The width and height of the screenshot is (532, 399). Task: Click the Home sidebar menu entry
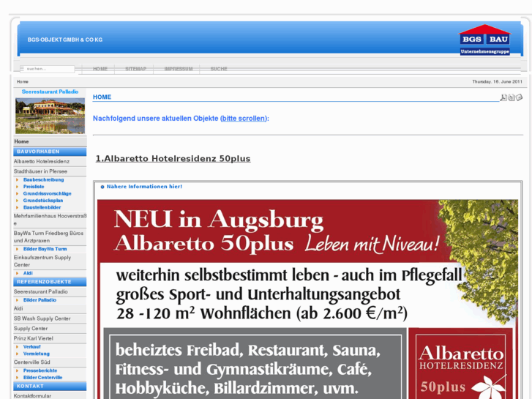click(x=50, y=141)
